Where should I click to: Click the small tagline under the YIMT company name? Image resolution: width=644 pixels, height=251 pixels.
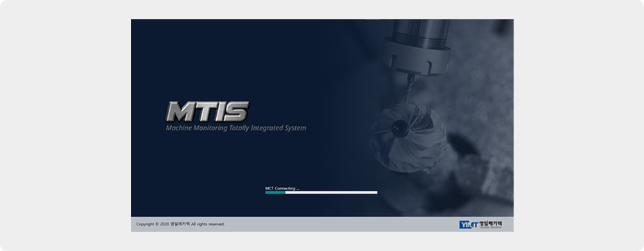tap(491, 228)
